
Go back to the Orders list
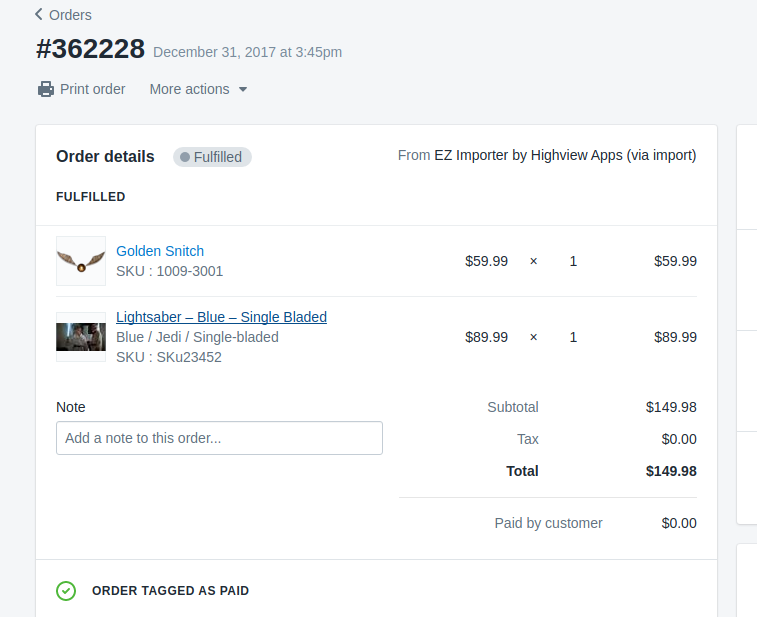69,15
